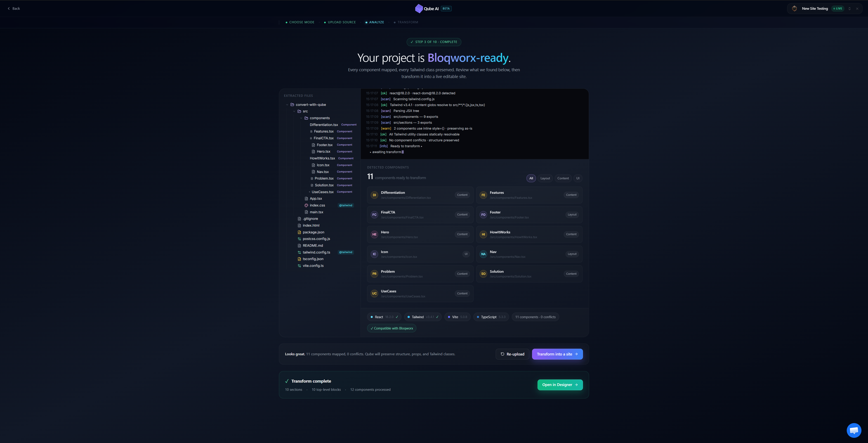Dismiss the New Site Testing pill with X

(857, 9)
